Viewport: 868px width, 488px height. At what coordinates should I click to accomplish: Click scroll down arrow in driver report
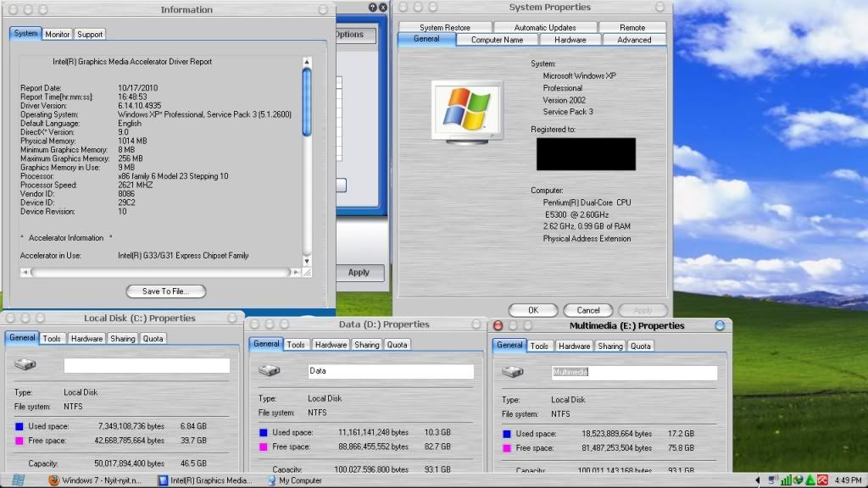coord(307,261)
